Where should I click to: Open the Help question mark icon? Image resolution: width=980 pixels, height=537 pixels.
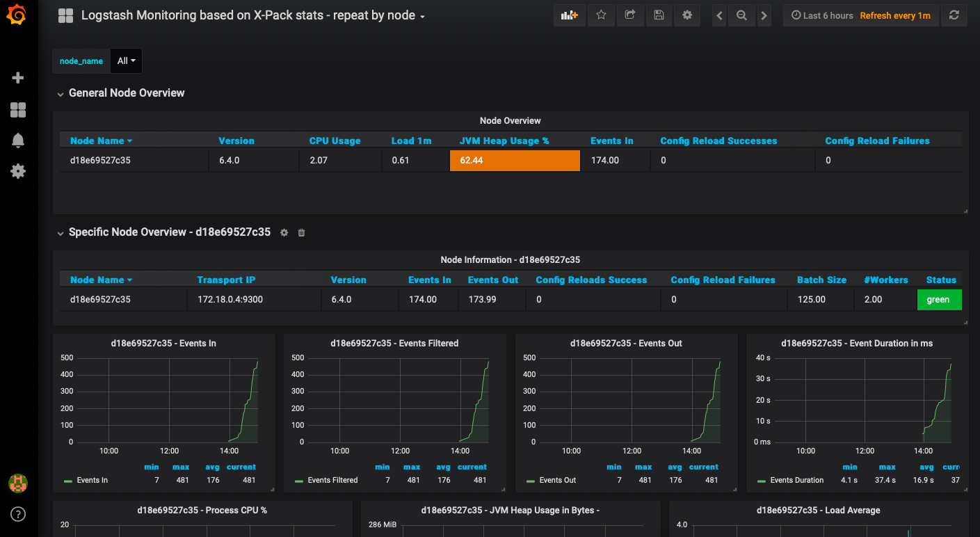[x=19, y=515]
